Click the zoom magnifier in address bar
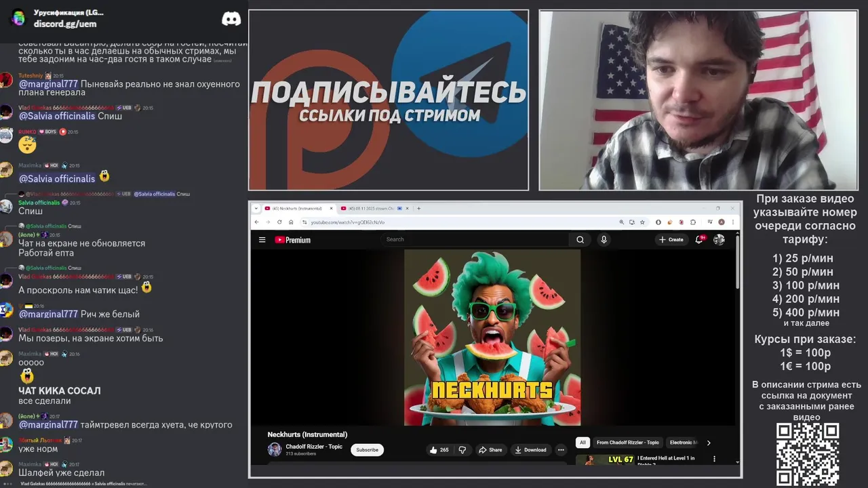This screenshot has width=868, height=488. click(x=621, y=222)
